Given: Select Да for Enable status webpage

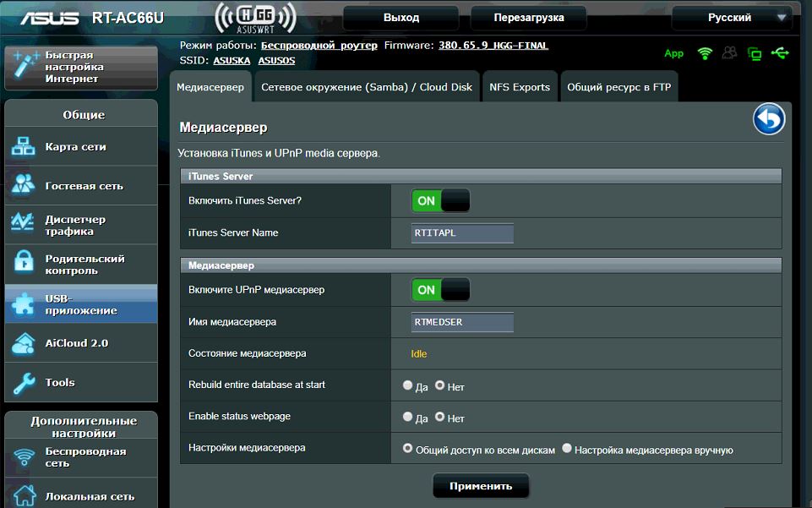Looking at the screenshot, I should click(407, 417).
